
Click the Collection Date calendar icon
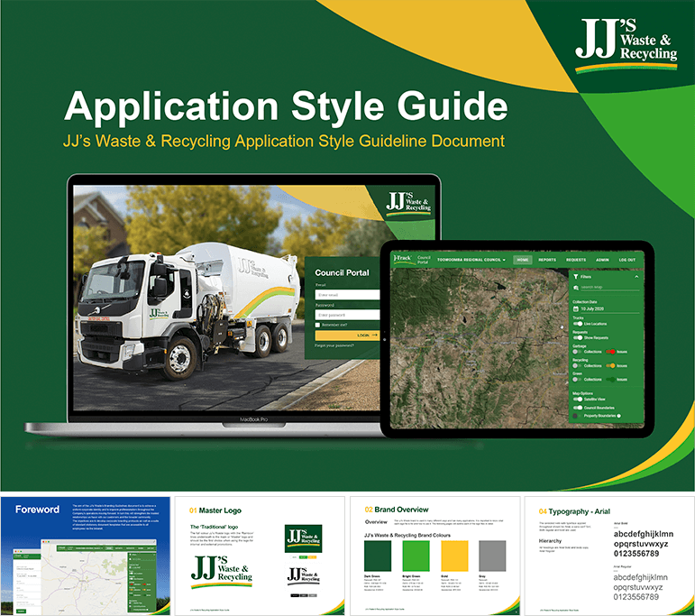pos(575,308)
